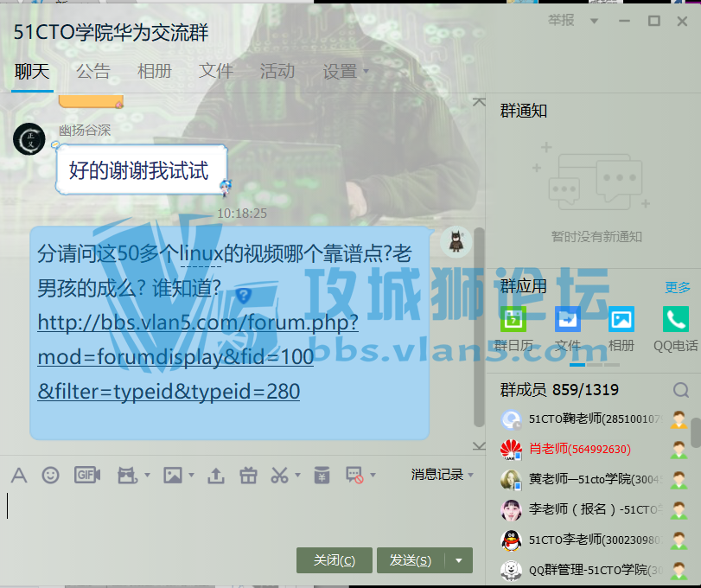Viewport: 701px width, 588px height.
Task: Select member 51CTO鞠老师 in the list
Action: click(593, 419)
